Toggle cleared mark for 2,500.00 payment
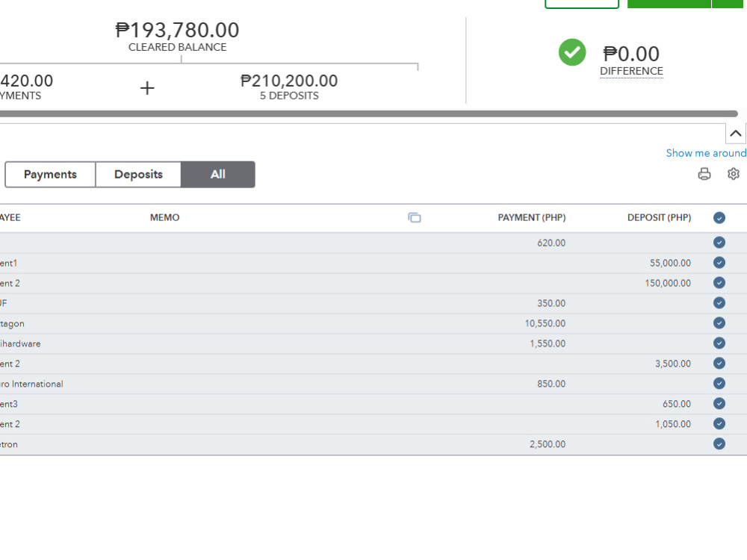This screenshot has width=747, height=560. [x=719, y=444]
